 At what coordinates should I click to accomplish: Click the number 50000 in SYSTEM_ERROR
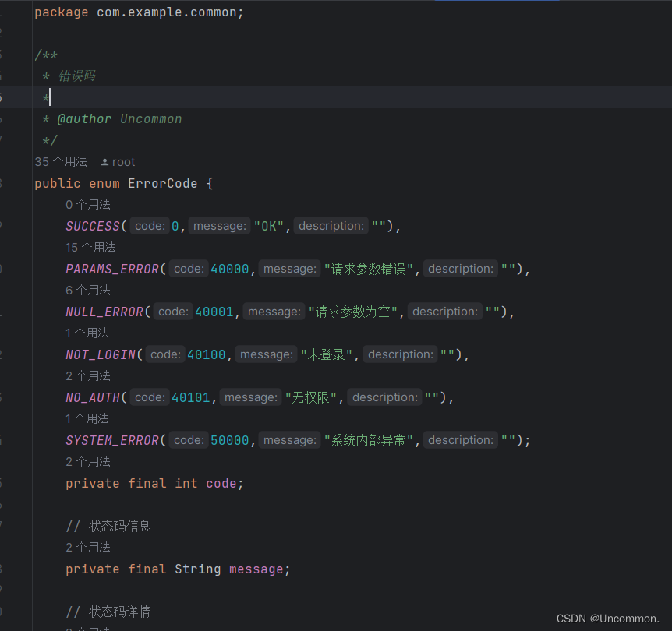pos(230,440)
